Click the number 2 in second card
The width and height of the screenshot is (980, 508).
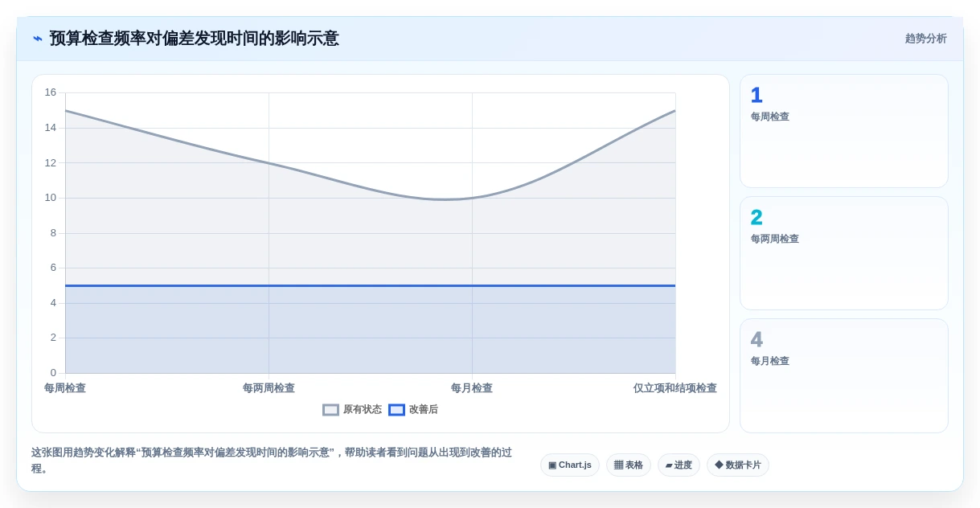757,218
